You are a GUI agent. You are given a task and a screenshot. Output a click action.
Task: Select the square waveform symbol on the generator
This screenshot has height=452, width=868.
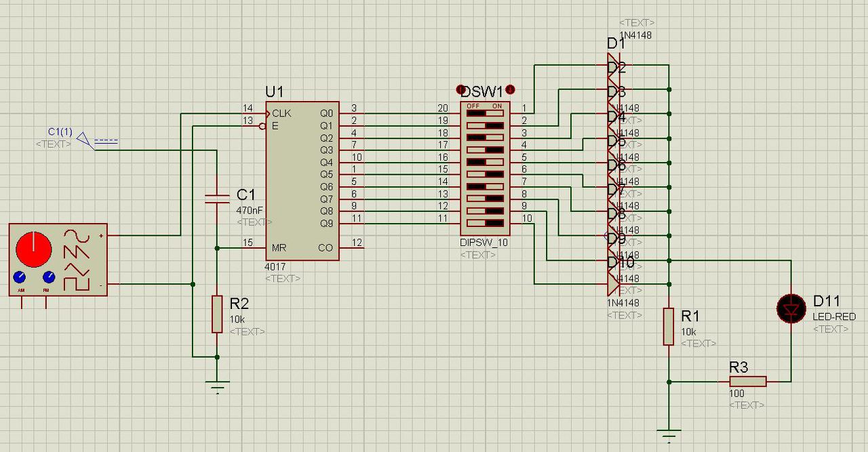pyautogui.click(x=76, y=283)
